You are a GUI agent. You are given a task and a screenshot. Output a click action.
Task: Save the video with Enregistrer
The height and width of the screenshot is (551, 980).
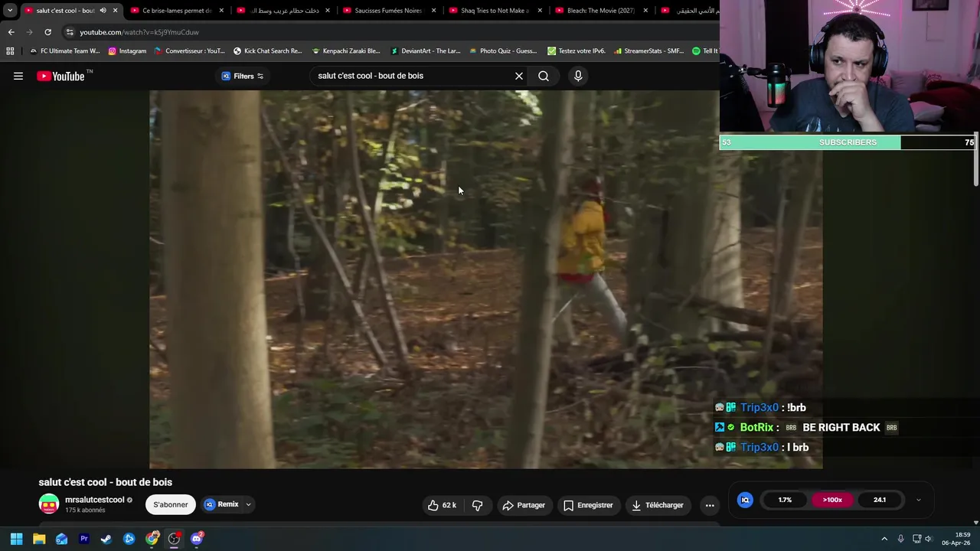(x=588, y=505)
